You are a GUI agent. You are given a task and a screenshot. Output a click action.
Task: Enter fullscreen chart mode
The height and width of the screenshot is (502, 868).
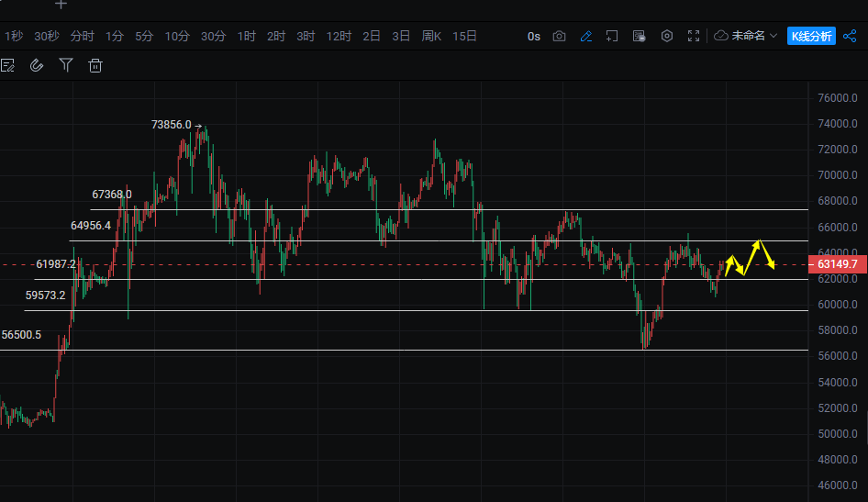(694, 37)
